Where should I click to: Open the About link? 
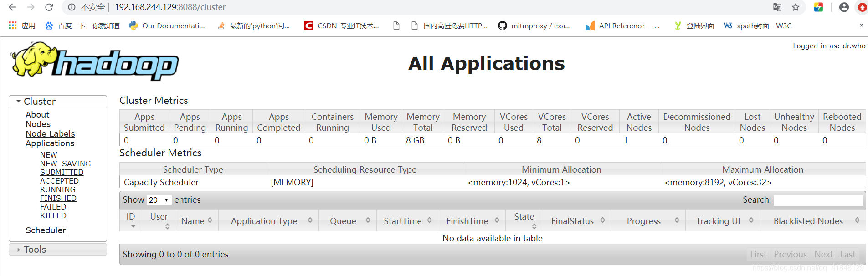click(x=37, y=115)
